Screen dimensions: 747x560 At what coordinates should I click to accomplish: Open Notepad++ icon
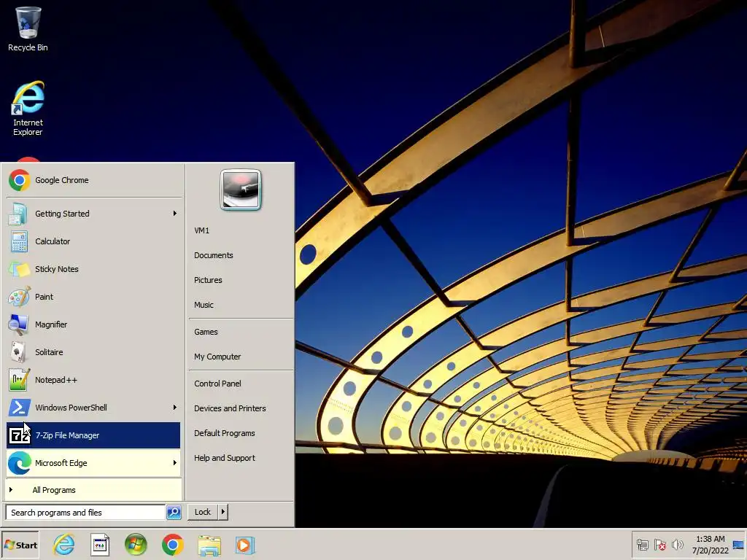click(19, 380)
